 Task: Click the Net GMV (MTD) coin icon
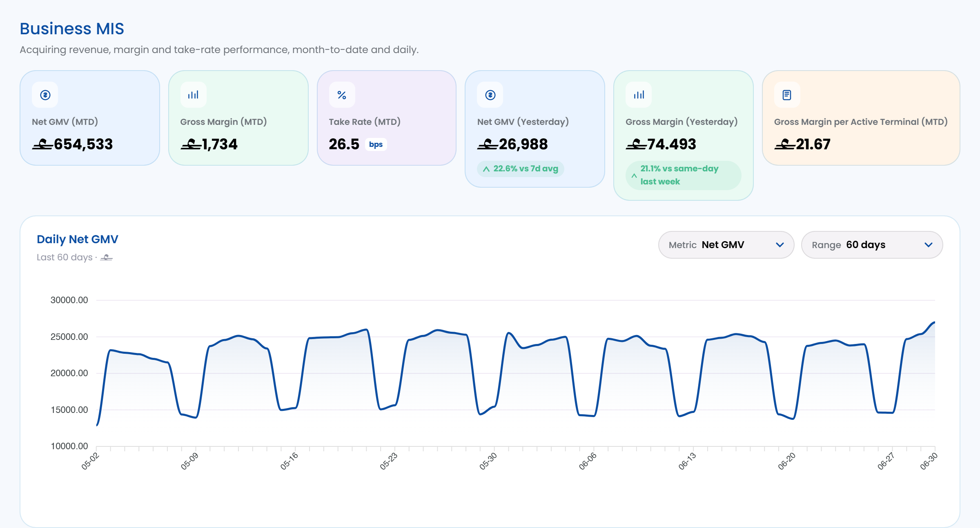[x=45, y=95]
